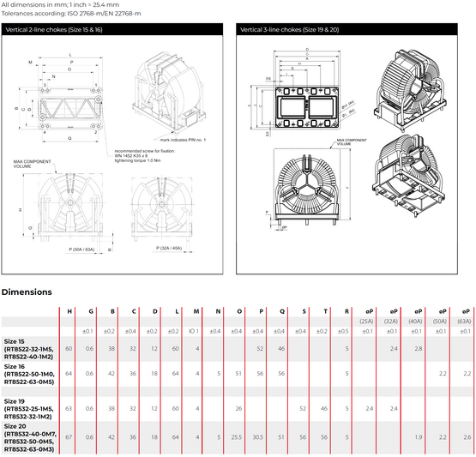476x457 pixels.
Task: Click the O value '26' in Size 19 row
Action: click(239, 408)
